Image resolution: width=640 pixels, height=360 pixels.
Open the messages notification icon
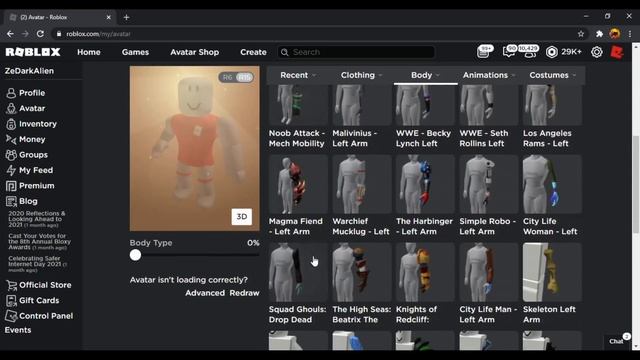pyautogui.click(x=508, y=52)
